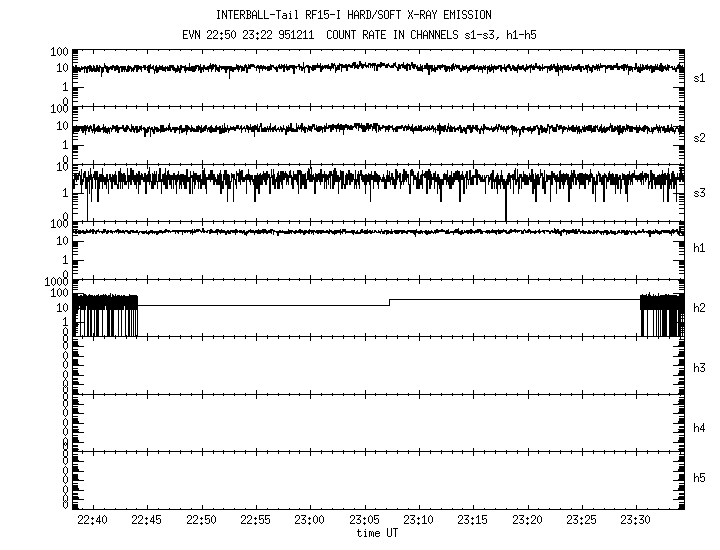Click the 23:10 time tick label
The image size is (720, 550).
tap(418, 521)
